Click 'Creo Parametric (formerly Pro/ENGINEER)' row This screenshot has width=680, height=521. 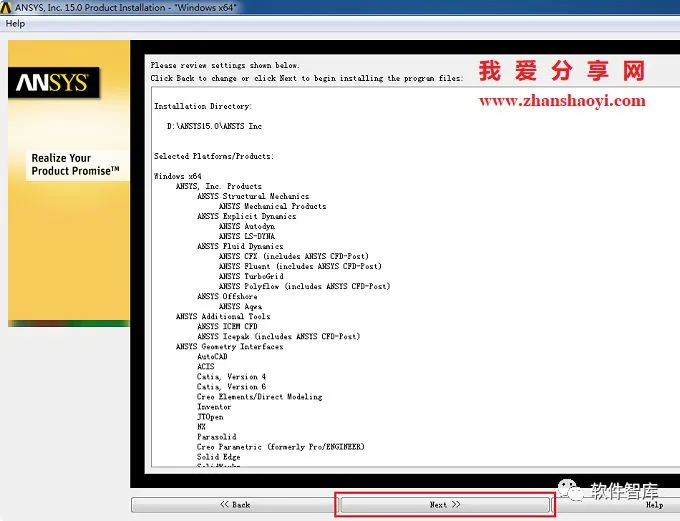(281, 446)
